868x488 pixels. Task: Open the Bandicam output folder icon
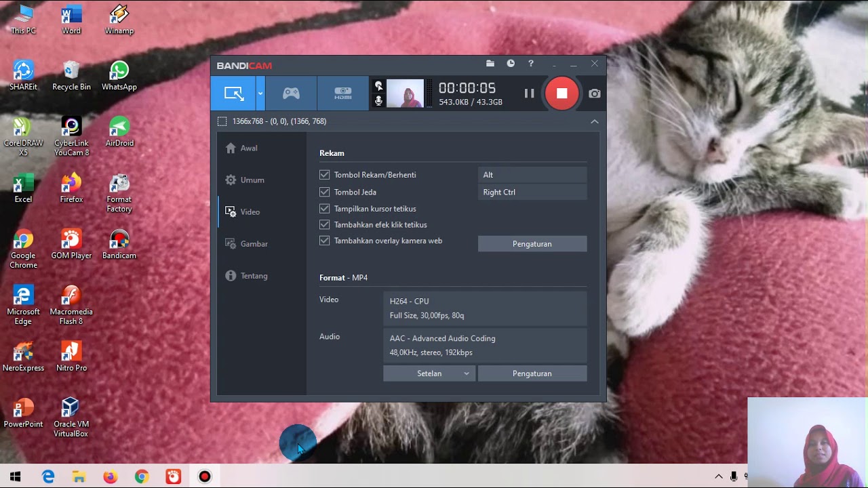pyautogui.click(x=490, y=64)
